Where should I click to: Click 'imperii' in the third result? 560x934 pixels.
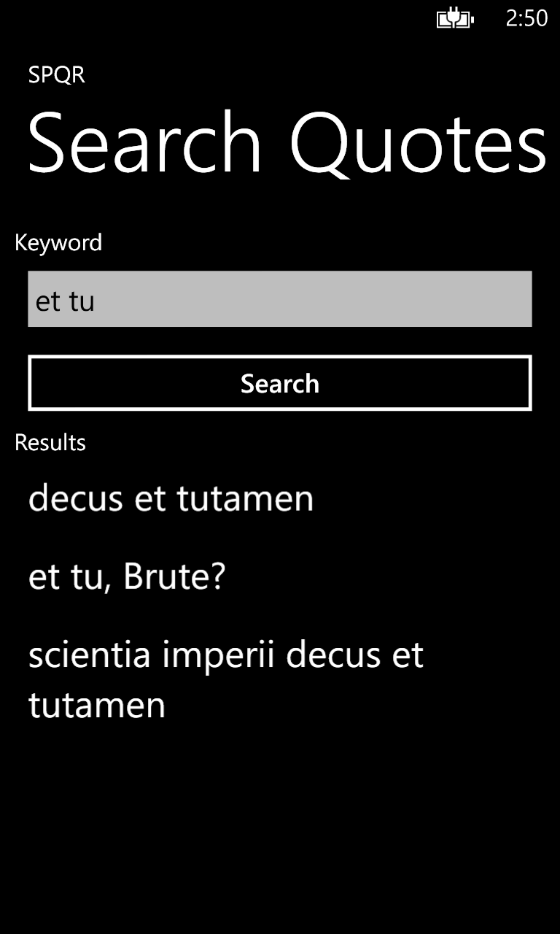(218, 655)
